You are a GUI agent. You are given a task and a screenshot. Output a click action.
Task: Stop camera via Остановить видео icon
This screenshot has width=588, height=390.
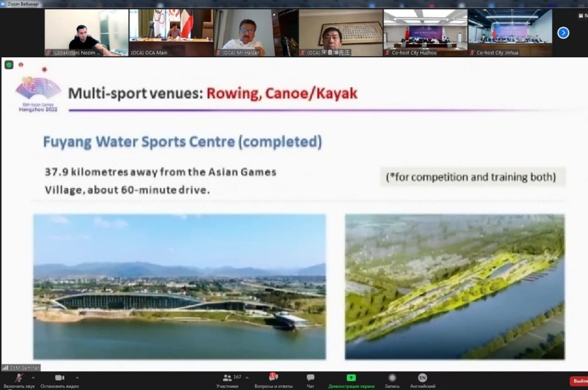click(x=59, y=378)
